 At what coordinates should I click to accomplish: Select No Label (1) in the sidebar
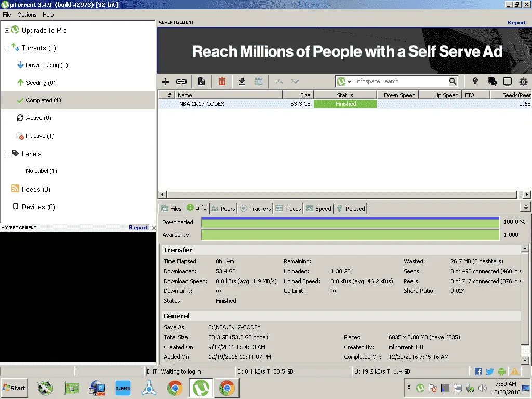(78, 171)
